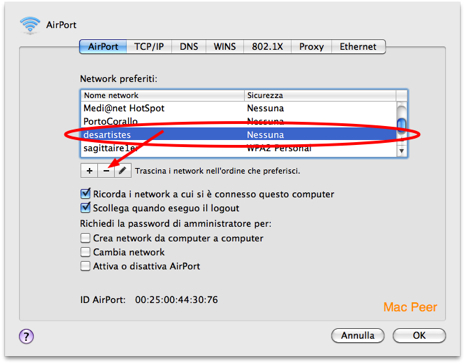Confirm with the OK button

click(x=419, y=335)
